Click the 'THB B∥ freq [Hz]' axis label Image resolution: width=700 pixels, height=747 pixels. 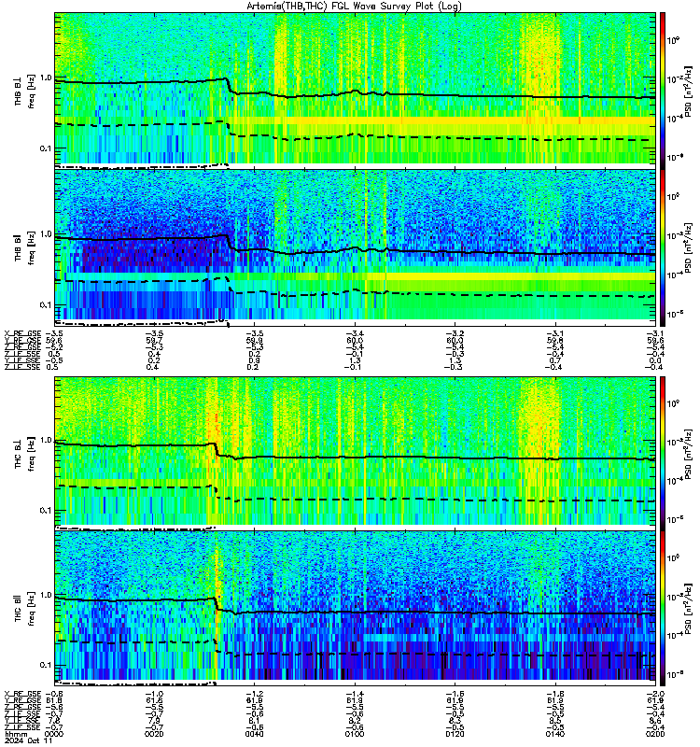tap(24, 247)
